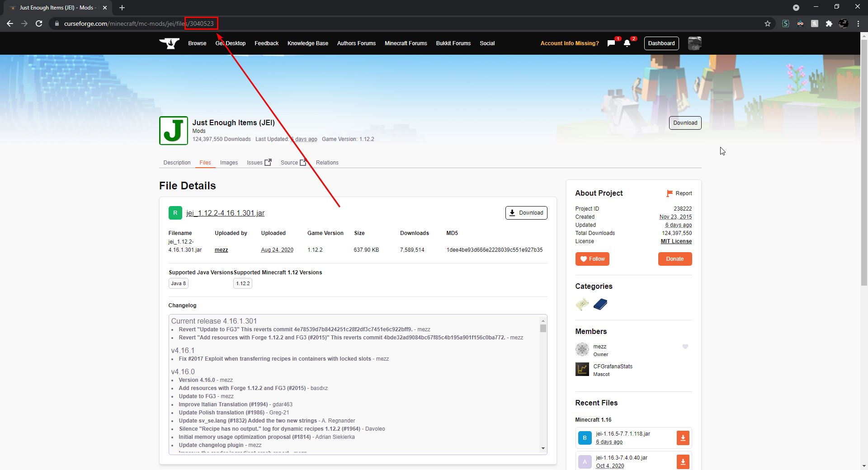Click the Donate button
Viewport: 868px width, 470px height.
(675, 259)
